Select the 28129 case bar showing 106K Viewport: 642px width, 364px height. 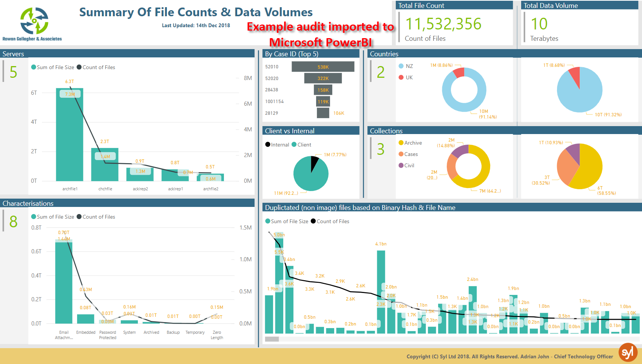323,113
